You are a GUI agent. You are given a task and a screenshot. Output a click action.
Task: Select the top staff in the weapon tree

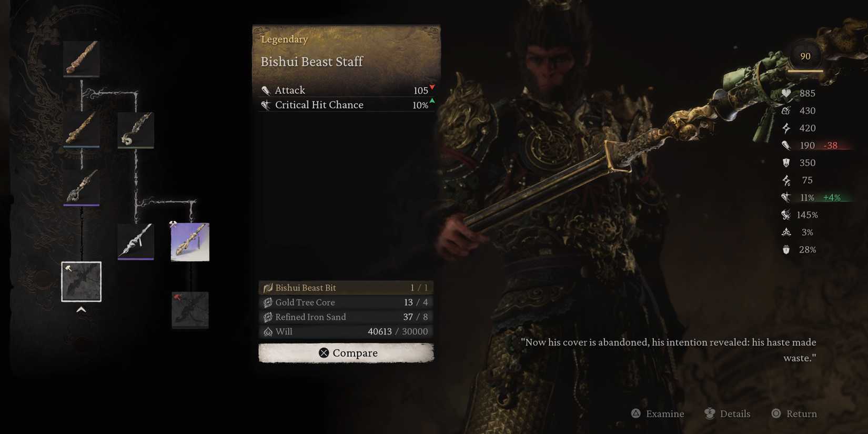[x=81, y=59]
